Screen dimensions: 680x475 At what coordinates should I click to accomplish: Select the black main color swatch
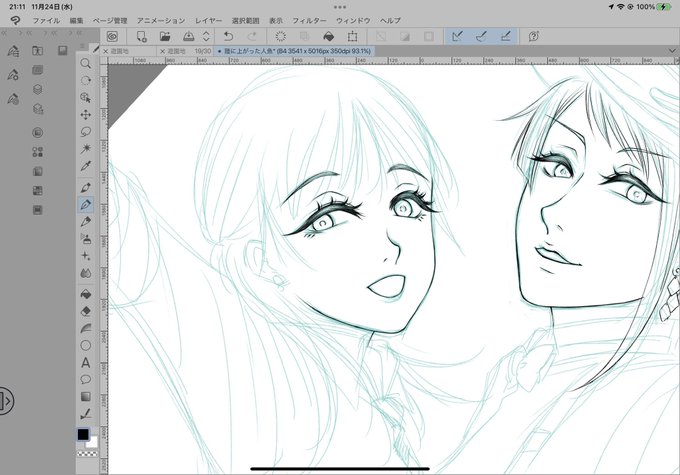point(83,434)
